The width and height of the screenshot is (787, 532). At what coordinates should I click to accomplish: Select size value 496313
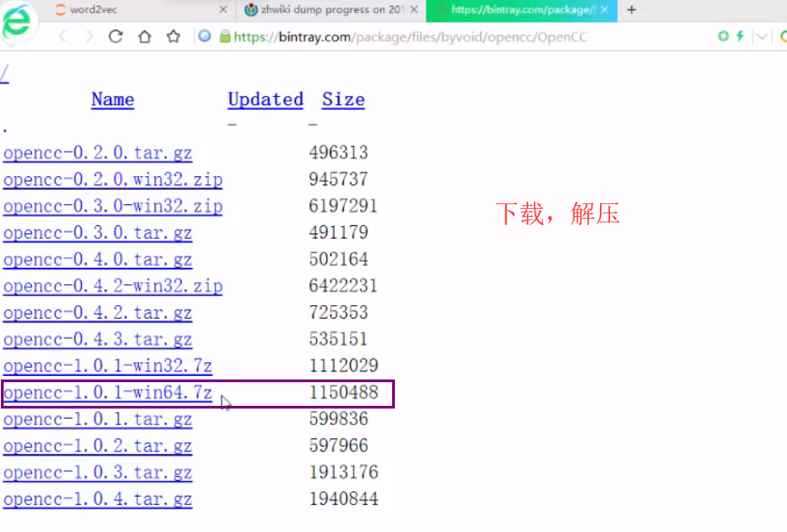pyautogui.click(x=339, y=153)
